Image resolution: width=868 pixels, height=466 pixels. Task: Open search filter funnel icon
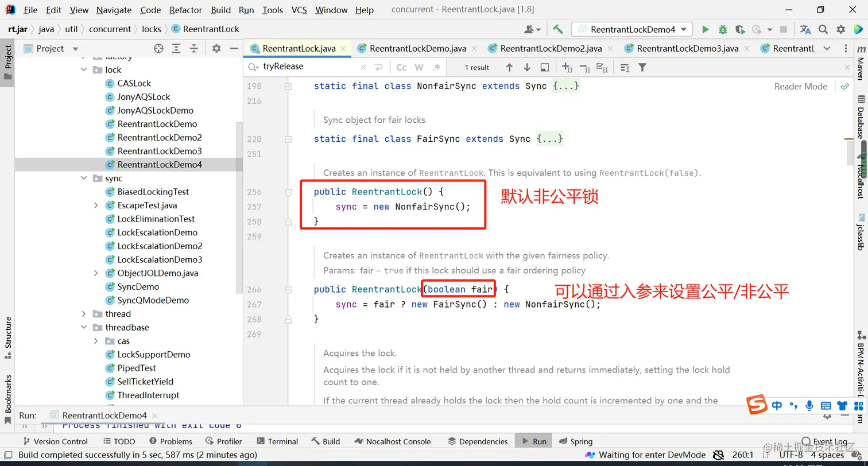pos(642,68)
